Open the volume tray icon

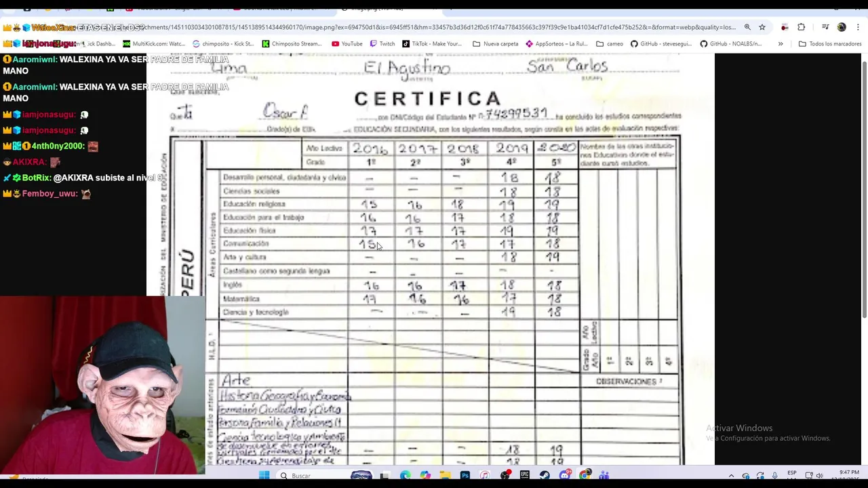pos(820,476)
